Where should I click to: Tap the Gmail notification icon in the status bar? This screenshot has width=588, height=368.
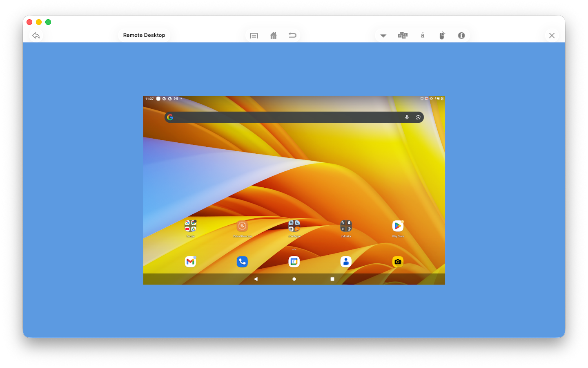pos(176,99)
